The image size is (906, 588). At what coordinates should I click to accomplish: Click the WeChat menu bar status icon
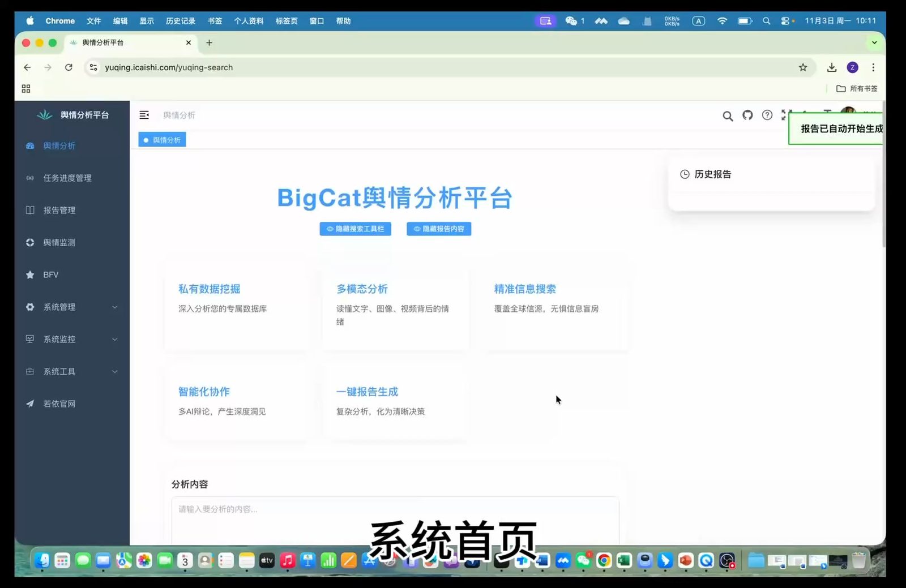pos(571,21)
